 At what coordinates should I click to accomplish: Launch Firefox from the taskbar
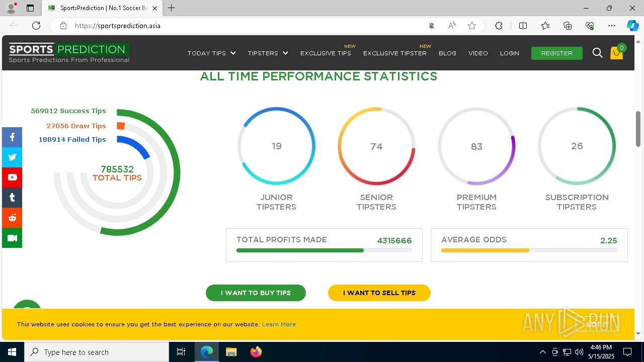(256, 352)
